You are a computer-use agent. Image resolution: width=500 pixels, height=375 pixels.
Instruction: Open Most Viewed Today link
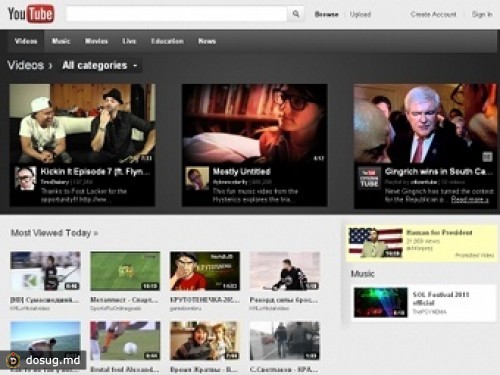pos(54,233)
